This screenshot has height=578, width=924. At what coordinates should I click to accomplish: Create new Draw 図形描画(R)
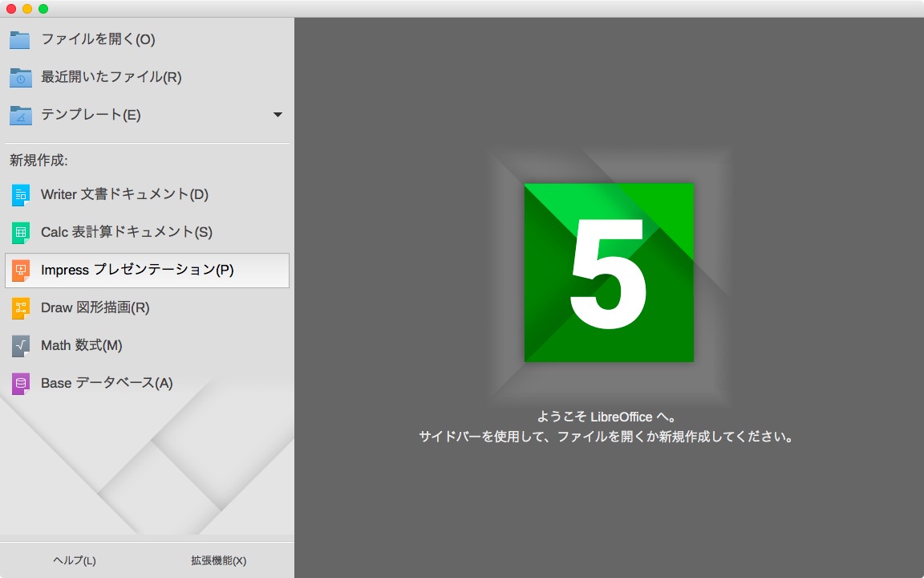[95, 308]
